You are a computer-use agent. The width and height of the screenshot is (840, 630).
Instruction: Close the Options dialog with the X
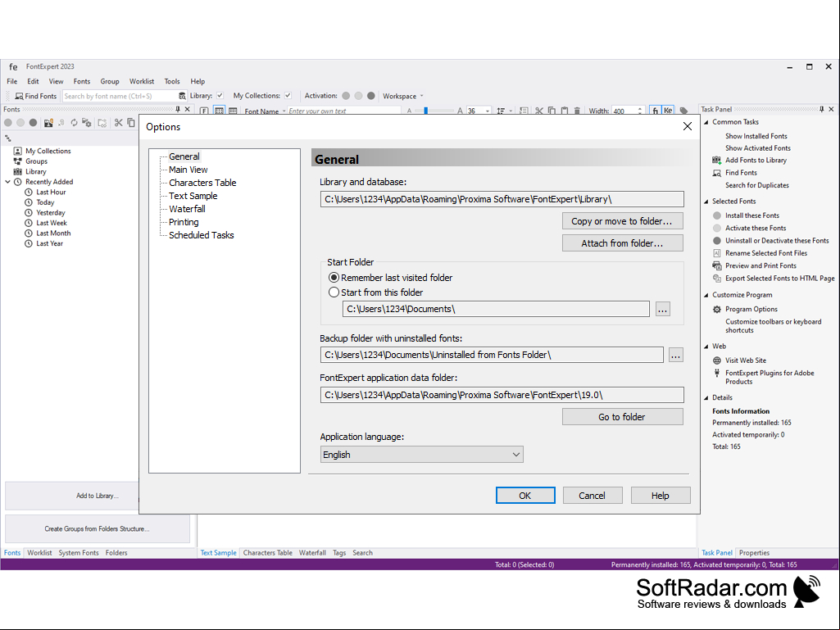tap(688, 126)
